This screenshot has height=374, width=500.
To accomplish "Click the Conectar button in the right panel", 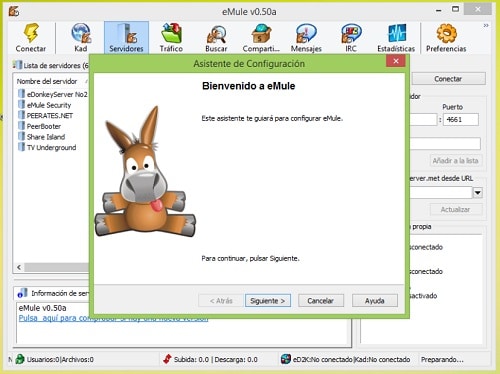I will tap(448, 79).
